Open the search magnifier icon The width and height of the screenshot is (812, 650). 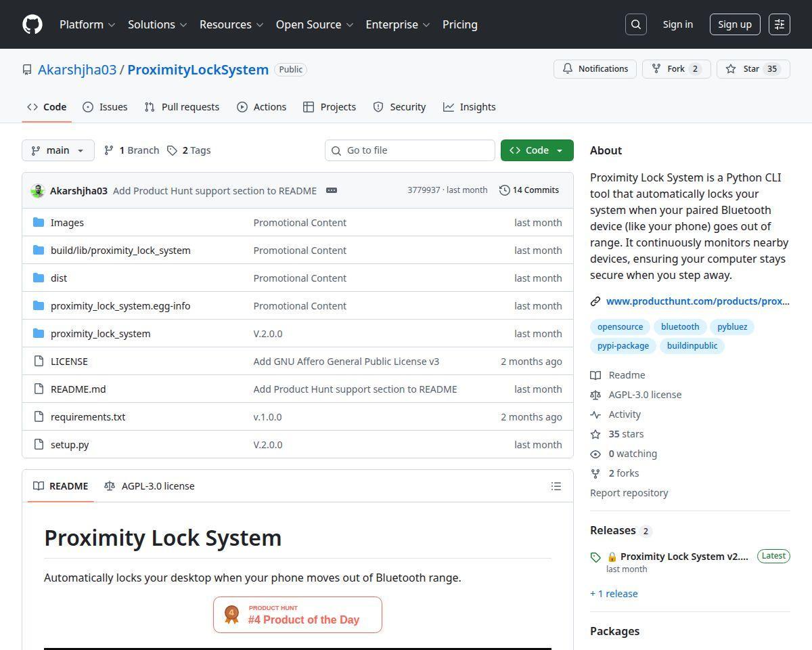[x=636, y=24]
